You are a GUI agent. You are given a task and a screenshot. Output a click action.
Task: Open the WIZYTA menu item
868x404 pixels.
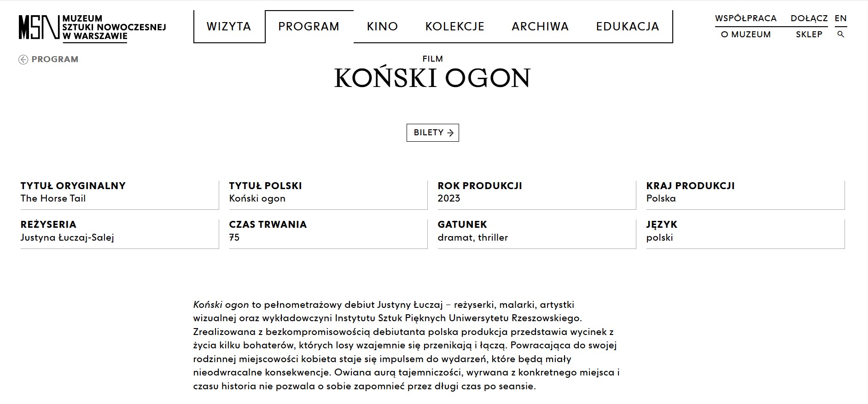pos(229,27)
